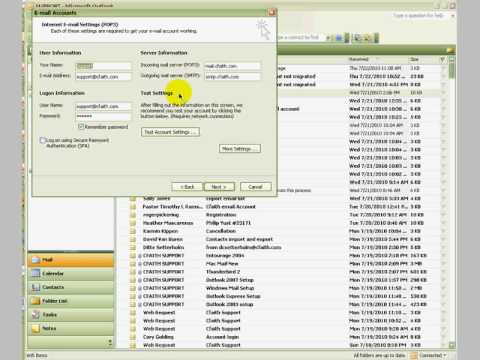
Task: Enable Log on using Secure Password Authentication
Action: [x=42, y=140]
